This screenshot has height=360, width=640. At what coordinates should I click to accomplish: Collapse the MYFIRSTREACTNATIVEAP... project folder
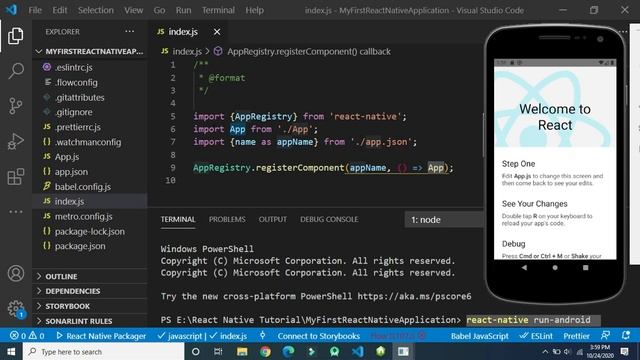(90, 51)
